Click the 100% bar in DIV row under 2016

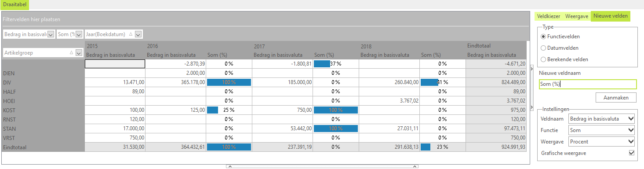point(229,82)
